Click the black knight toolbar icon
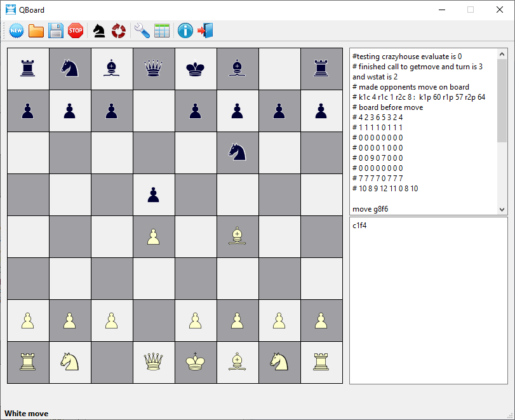Viewport: 515px width, 420px height. pos(99,31)
